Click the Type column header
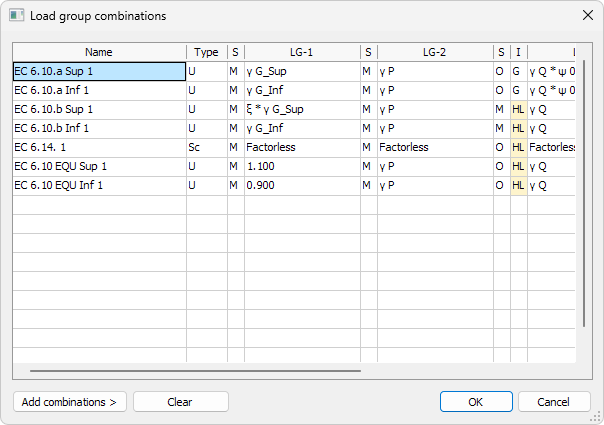This screenshot has width=604, height=425. (x=206, y=52)
